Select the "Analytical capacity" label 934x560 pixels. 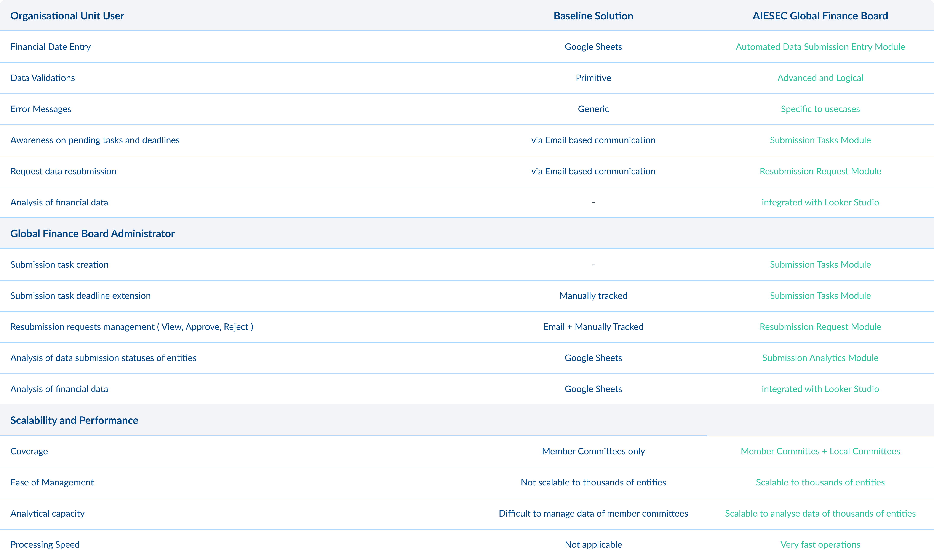click(x=48, y=514)
